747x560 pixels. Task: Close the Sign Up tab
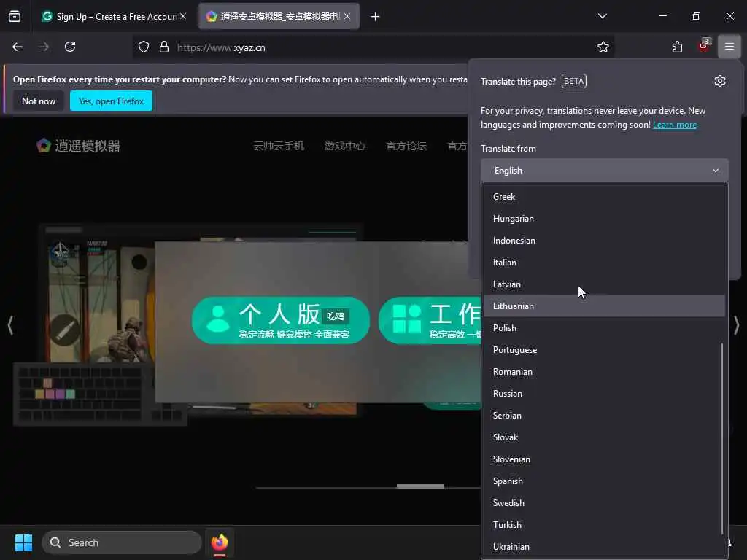click(x=183, y=16)
